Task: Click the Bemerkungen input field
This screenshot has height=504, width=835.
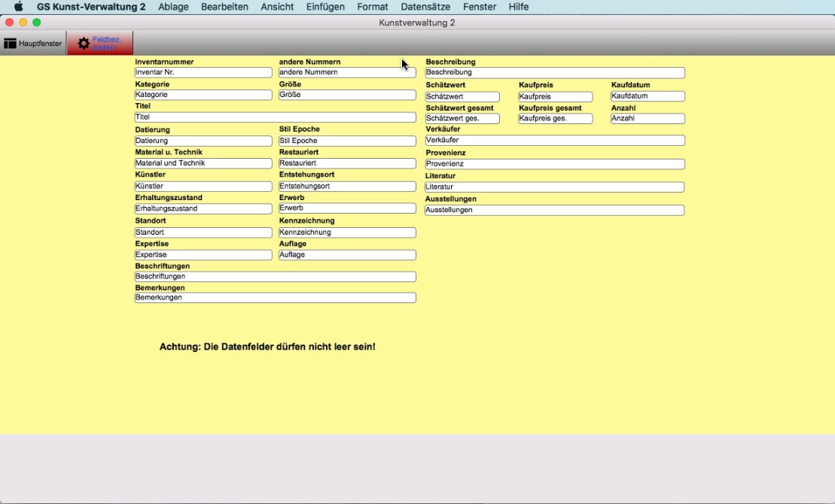Action: (x=275, y=298)
